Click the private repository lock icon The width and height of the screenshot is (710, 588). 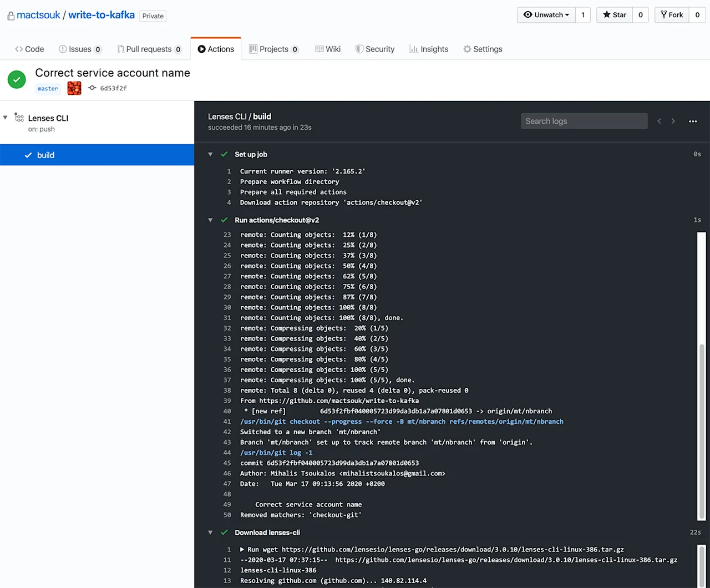pos(11,16)
